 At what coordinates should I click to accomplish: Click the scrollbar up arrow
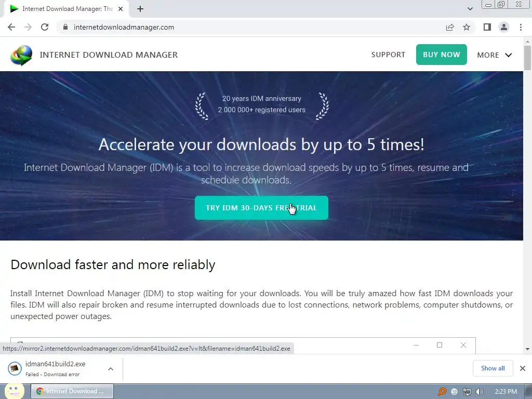[527, 41]
